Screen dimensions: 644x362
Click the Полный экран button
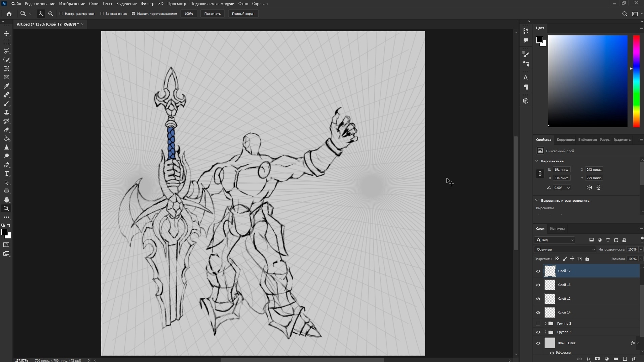point(243,14)
